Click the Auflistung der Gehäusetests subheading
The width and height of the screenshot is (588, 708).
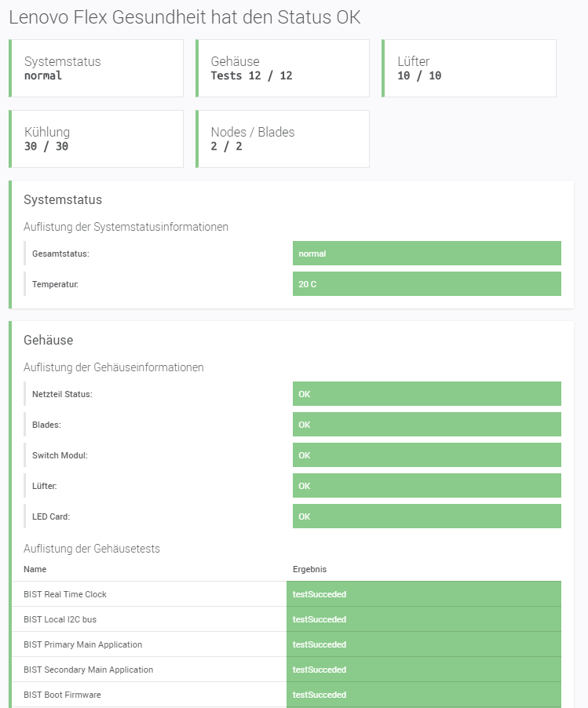[x=92, y=549]
